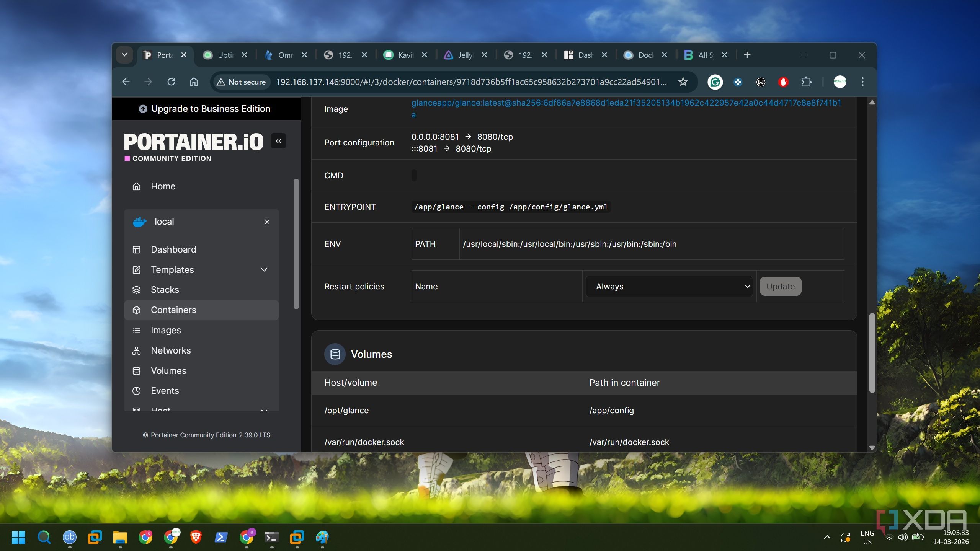Open Windows Start menu
Viewport: 980px width, 551px height.
pos(18,537)
